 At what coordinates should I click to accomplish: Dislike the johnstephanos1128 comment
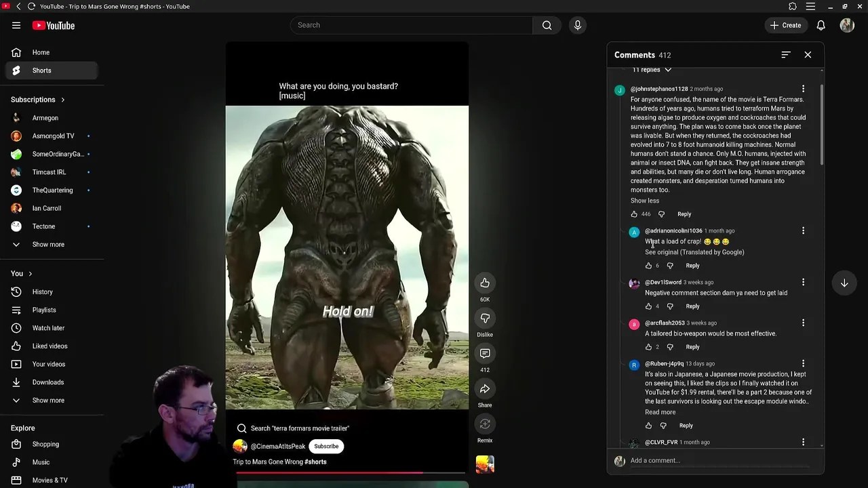click(x=661, y=214)
